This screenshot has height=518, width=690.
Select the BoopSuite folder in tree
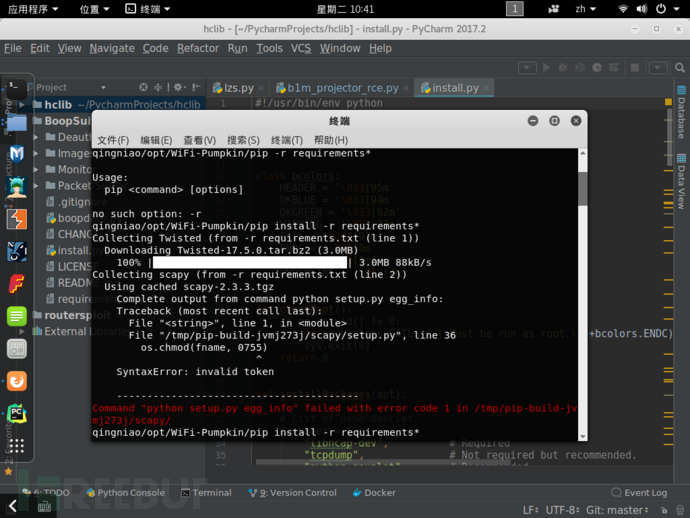coord(62,121)
